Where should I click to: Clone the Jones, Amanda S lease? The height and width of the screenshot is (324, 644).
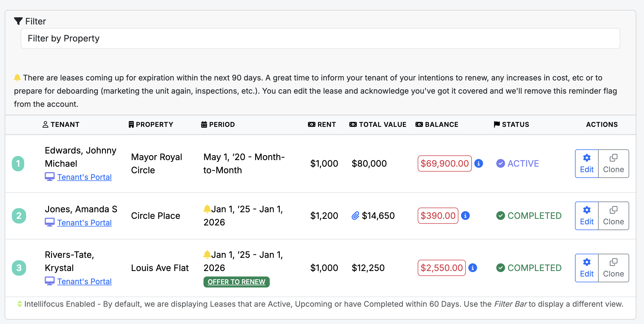(x=613, y=216)
